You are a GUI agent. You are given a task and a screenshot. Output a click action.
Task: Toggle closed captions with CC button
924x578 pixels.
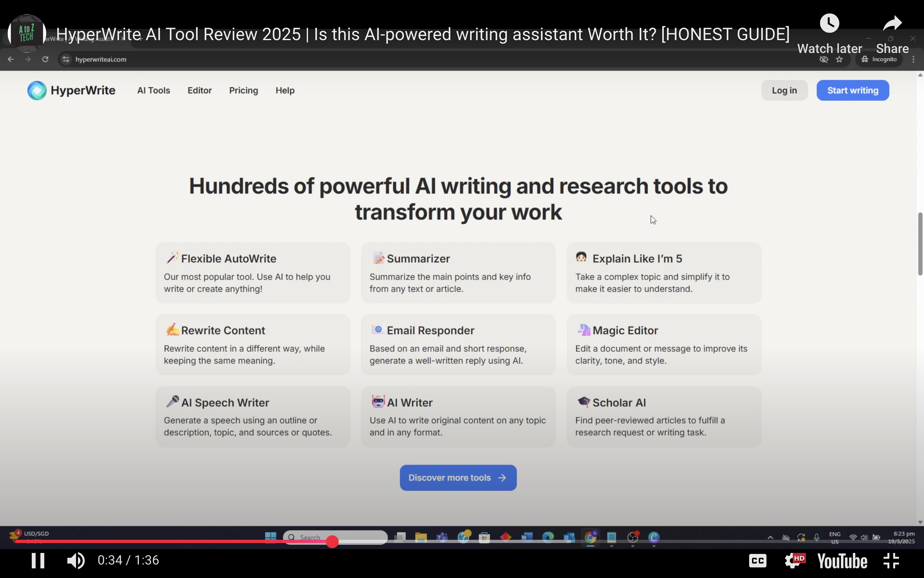tap(757, 561)
